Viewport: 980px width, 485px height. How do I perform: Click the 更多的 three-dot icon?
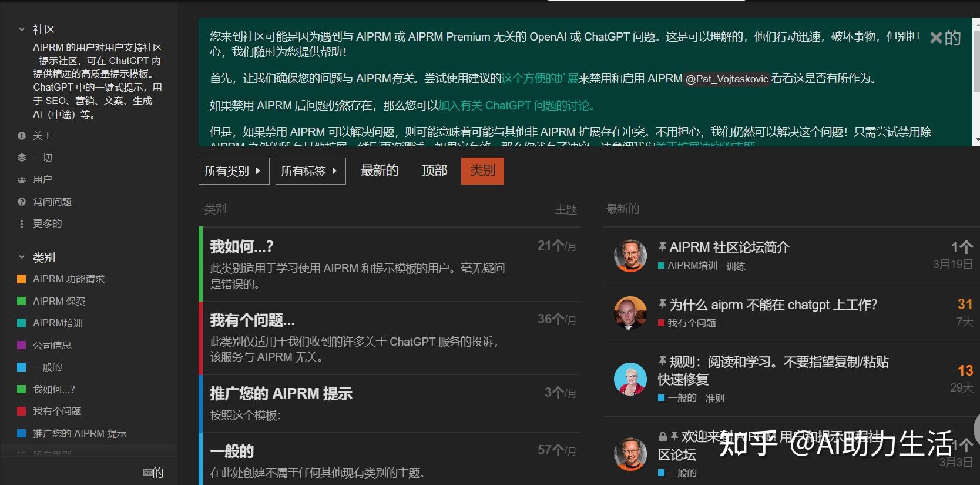coord(22,224)
